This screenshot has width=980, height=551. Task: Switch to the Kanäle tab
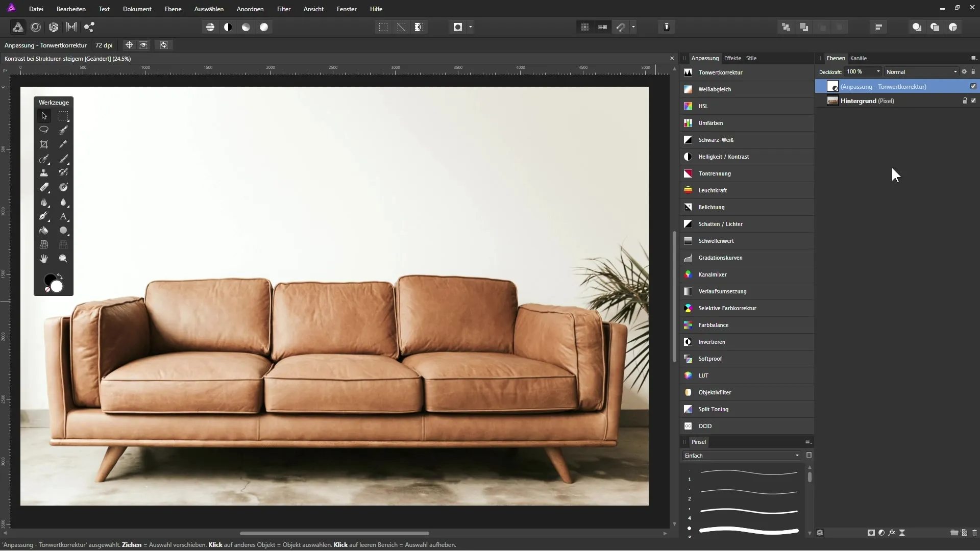pos(859,58)
